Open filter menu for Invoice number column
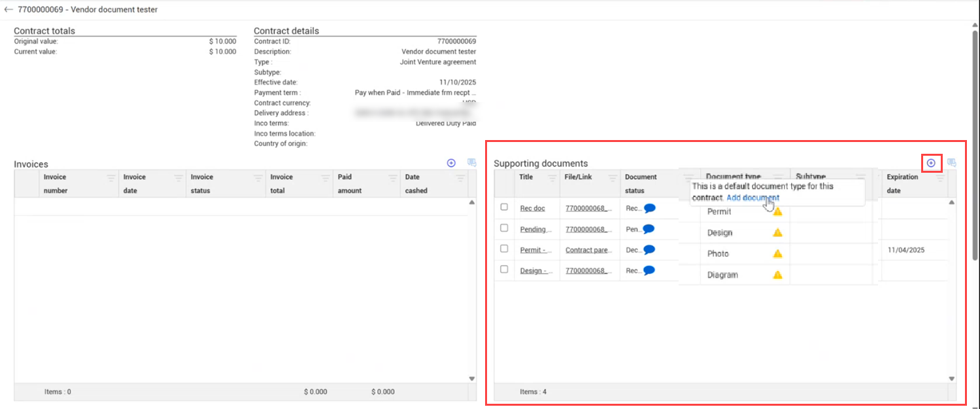Viewport: 980px width, 409px height. click(110, 177)
